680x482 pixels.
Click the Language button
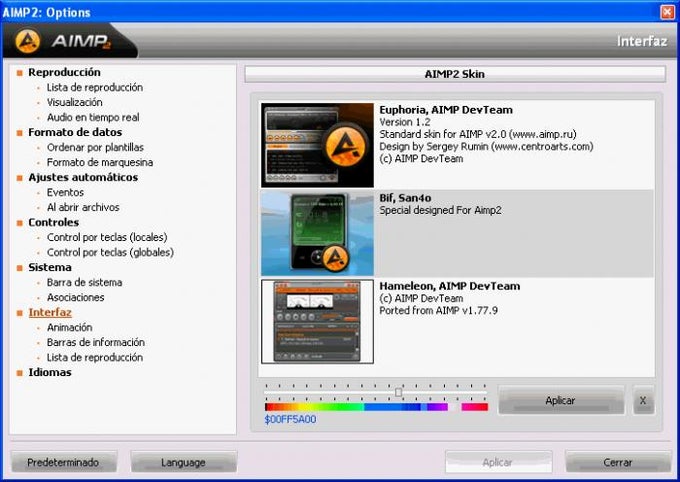coord(183,462)
